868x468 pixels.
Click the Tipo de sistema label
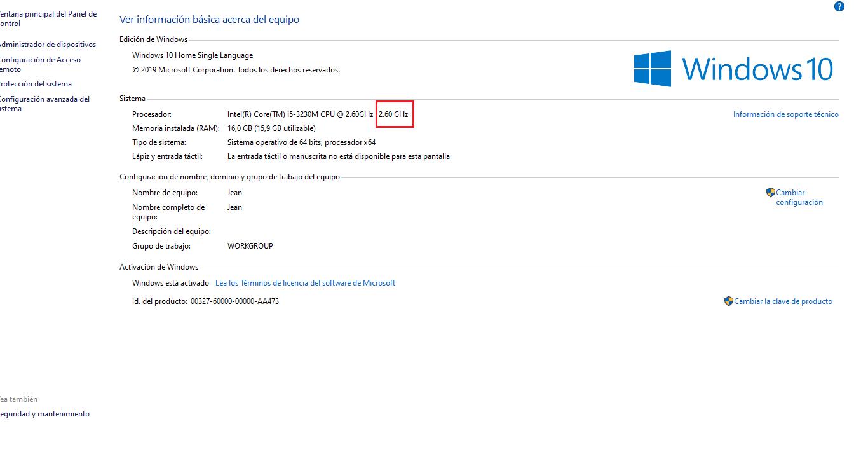(x=159, y=142)
